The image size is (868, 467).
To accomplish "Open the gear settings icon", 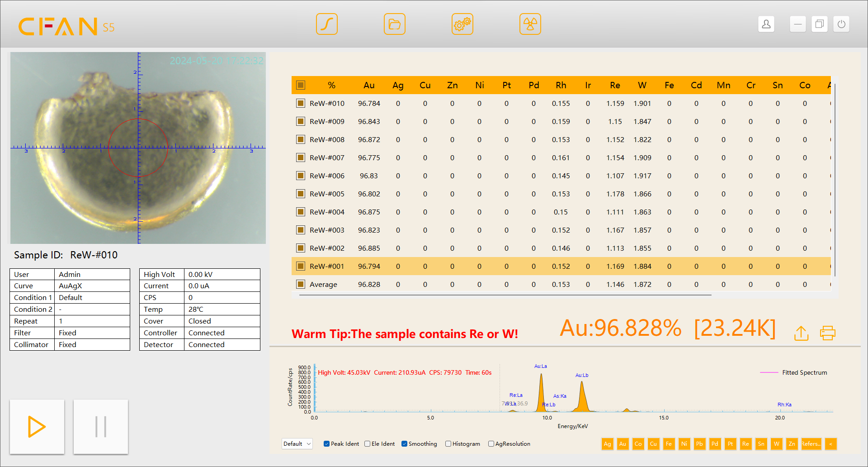I will click(x=462, y=24).
